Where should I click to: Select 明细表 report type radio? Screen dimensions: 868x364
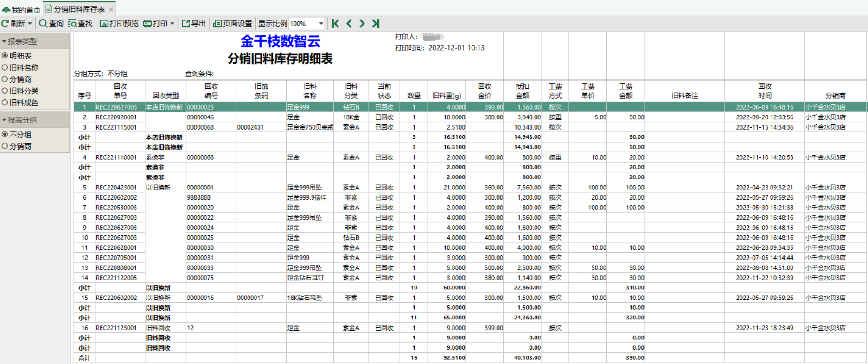pyautogui.click(x=5, y=56)
